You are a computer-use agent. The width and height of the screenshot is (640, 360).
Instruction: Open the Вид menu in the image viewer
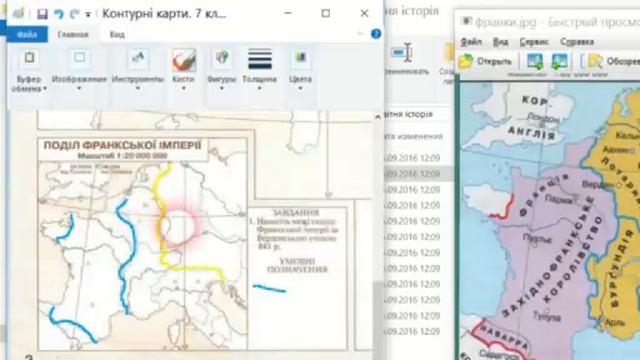[x=500, y=42]
